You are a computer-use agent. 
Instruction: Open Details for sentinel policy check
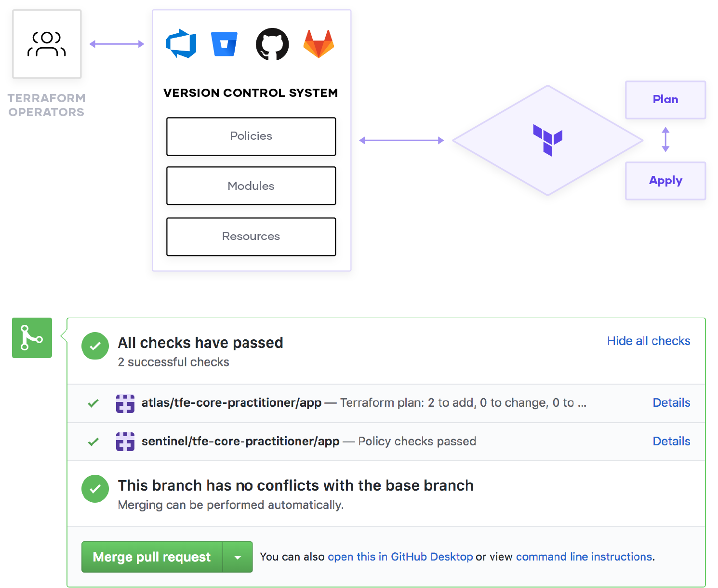[671, 441]
